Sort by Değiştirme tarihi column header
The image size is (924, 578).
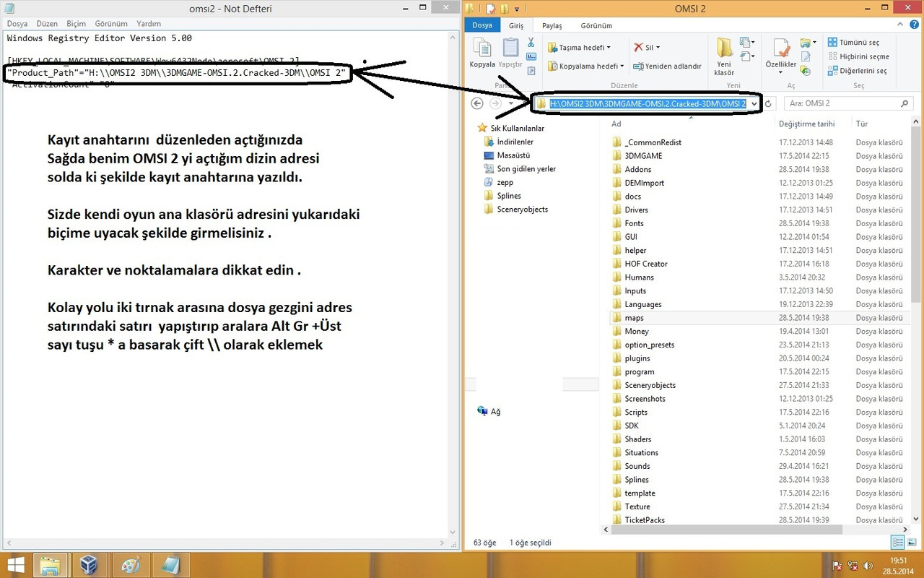(x=806, y=124)
